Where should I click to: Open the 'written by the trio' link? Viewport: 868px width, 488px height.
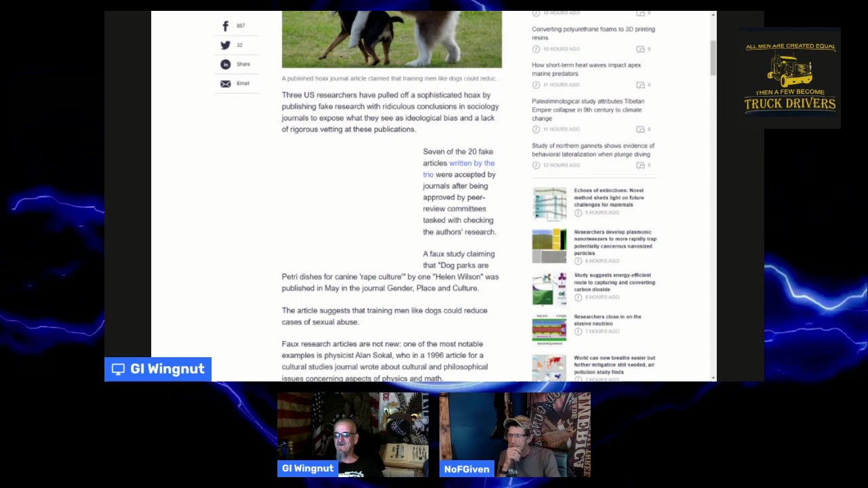click(x=458, y=169)
